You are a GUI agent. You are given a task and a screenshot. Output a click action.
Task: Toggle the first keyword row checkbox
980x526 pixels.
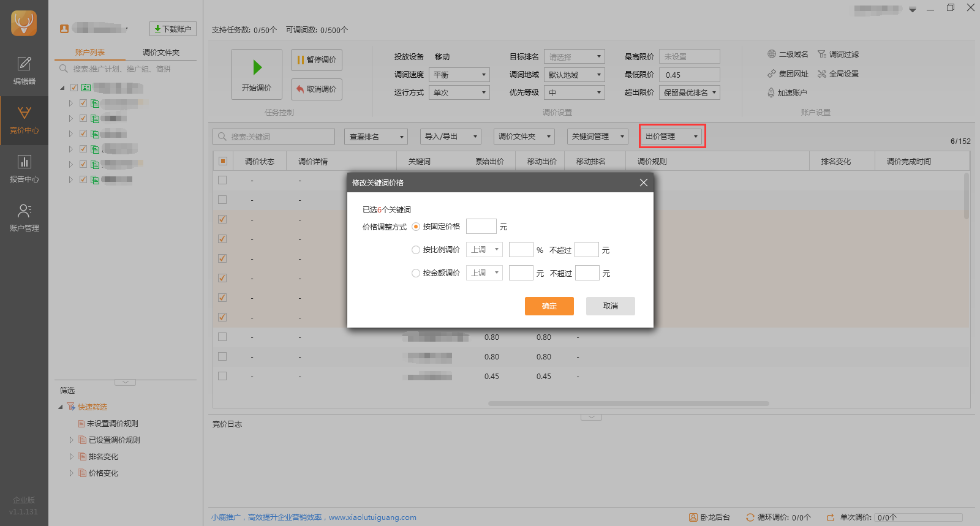222,180
